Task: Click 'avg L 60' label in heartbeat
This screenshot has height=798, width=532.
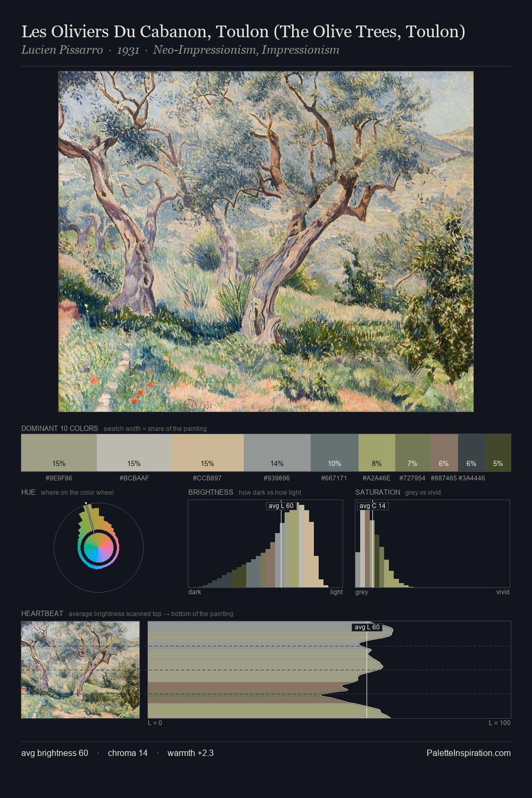Action: point(367,627)
